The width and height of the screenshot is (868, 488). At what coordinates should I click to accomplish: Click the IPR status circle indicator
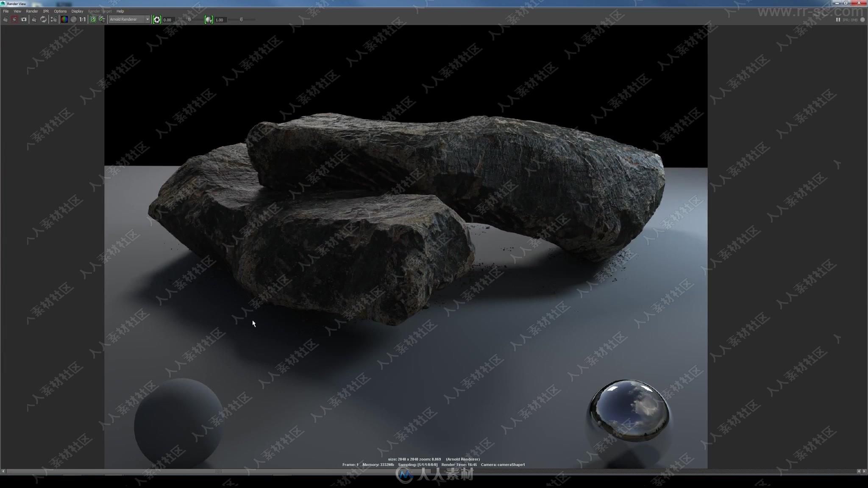862,19
